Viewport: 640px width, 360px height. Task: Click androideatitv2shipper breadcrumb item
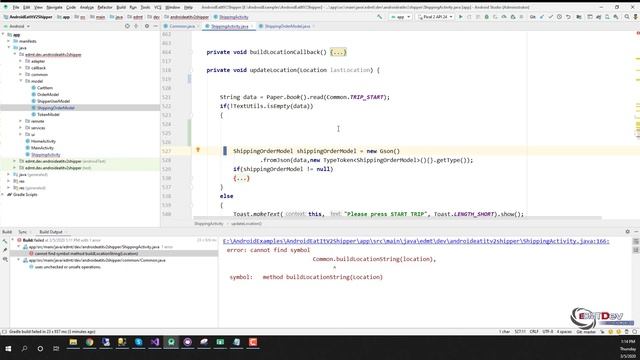(x=189, y=17)
